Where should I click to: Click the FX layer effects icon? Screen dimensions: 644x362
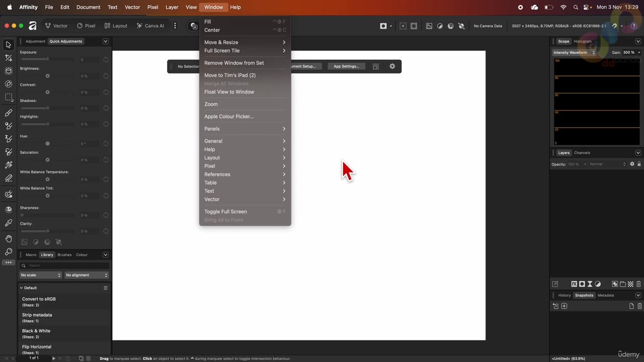574,284
